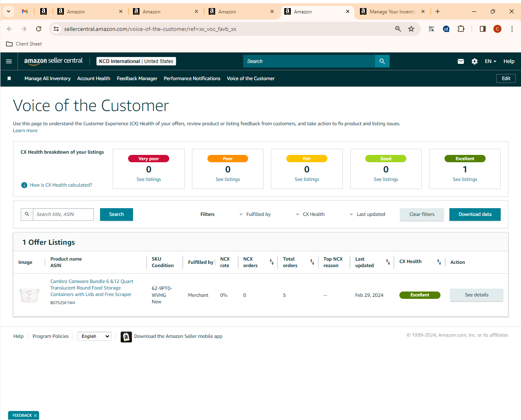Expand the Last updated filter
The height and width of the screenshot is (420, 521).
pos(367,214)
